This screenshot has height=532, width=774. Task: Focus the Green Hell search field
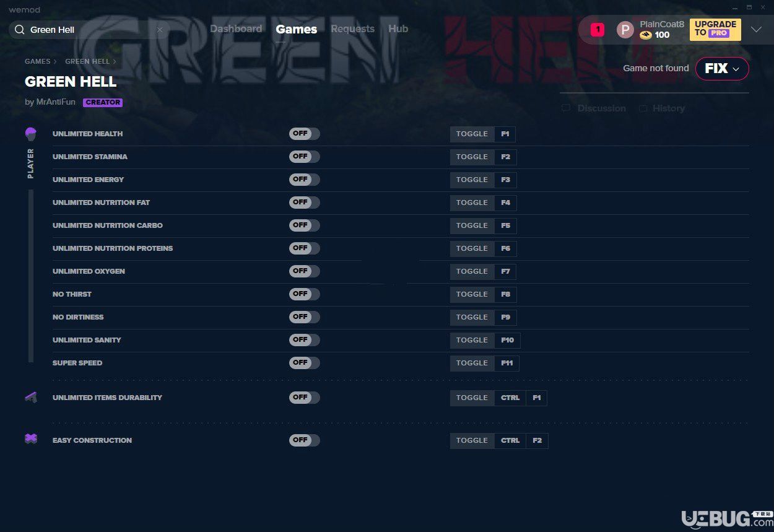point(89,30)
